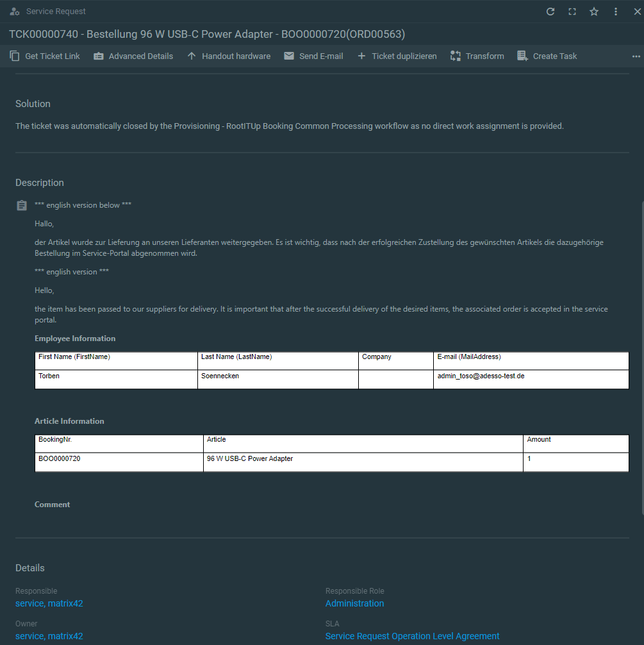Open toolbar overflow more actions

[x=636, y=56]
